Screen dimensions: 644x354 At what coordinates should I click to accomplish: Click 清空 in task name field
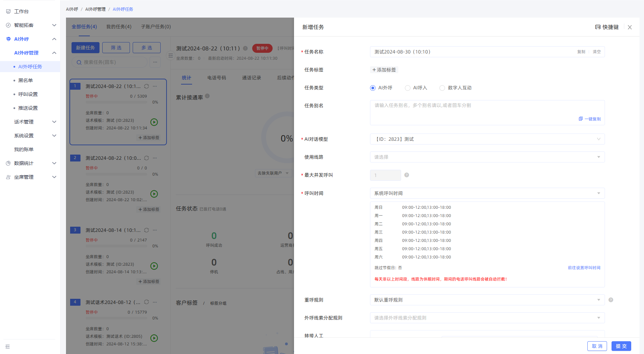(597, 52)
